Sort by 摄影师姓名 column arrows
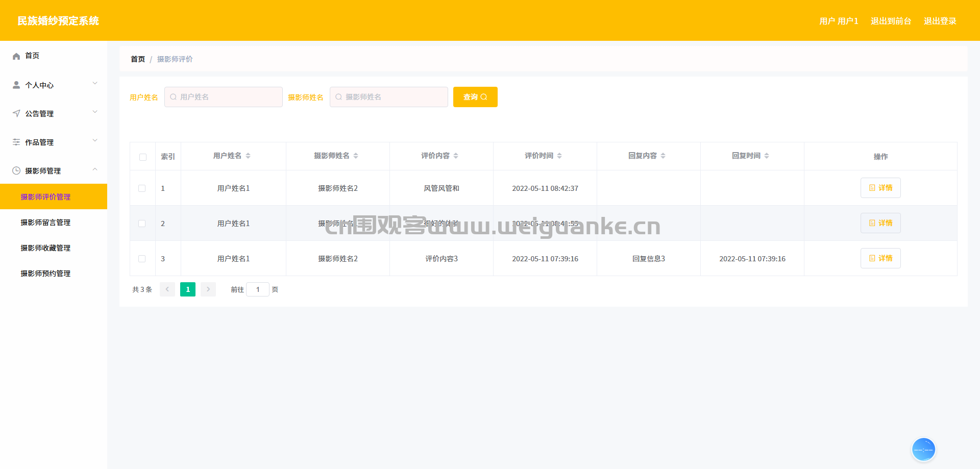The height and width of the screenshot is (469, 980). pos(356,156)
